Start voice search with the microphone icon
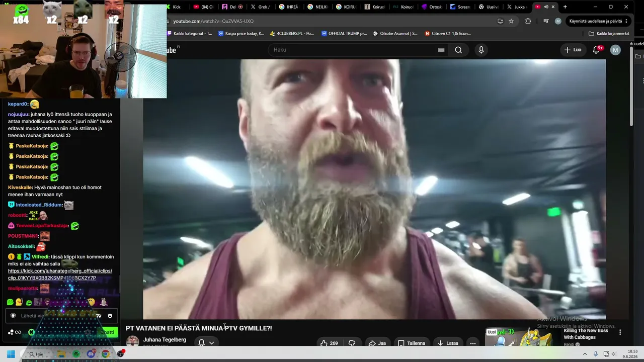The height and width of the screenshot is (362, 644). pos(481,50)
